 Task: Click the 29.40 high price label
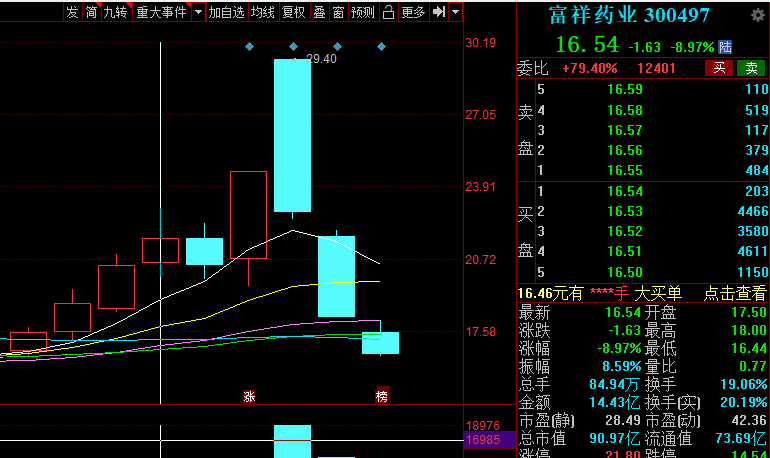(321, 59)
